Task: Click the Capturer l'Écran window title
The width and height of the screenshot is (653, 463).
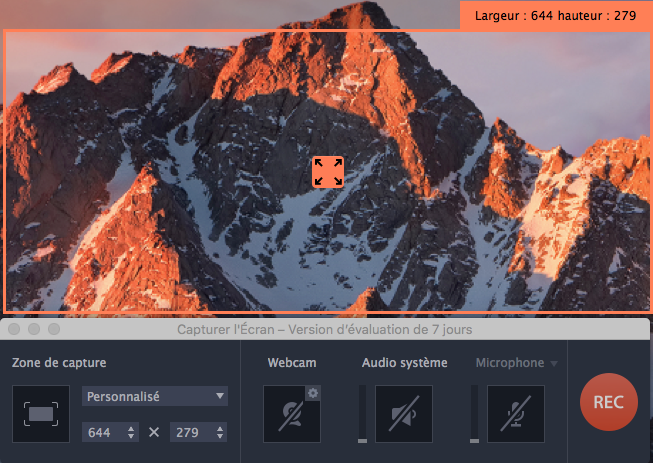Action: point(324,329)
